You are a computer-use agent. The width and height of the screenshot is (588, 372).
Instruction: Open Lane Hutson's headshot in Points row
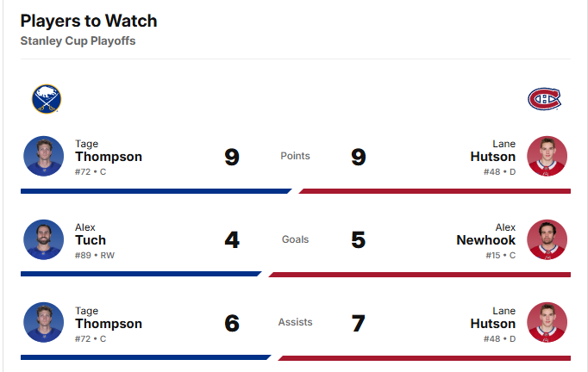click(547, 156)
